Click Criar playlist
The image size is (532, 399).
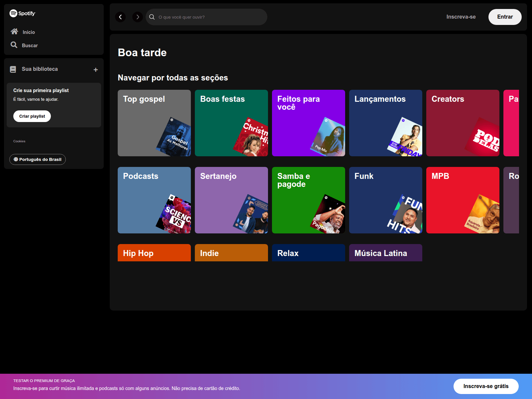[32, 116]
